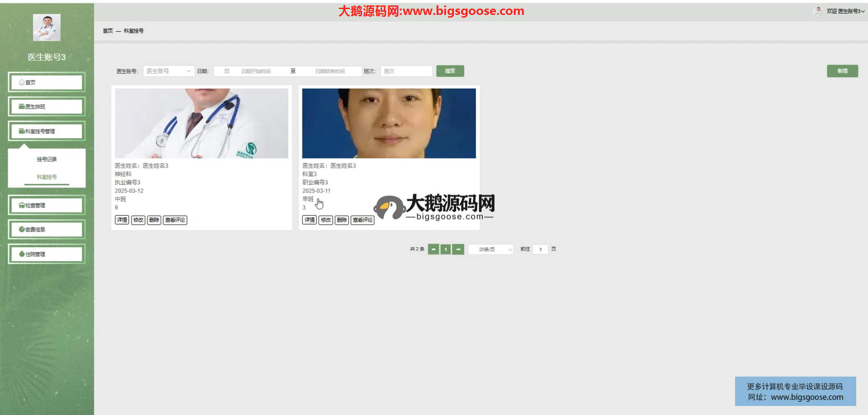The image size is (868, 415).
Task: Click the 检查管理 sidebar icon
Action: coord(22,205)
